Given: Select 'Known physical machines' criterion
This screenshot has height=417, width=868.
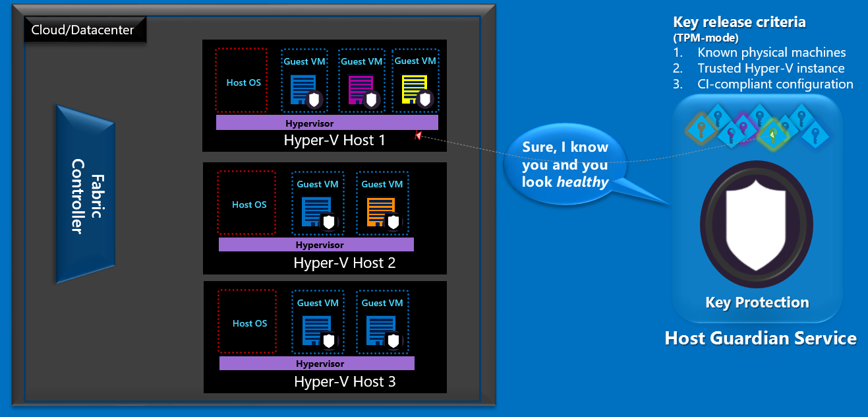Looking at the screenshot, I should 772,52.
